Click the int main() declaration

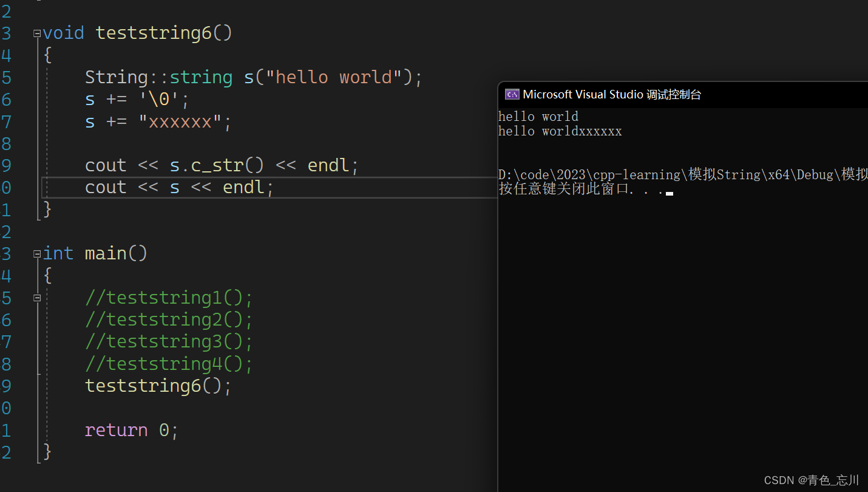point(95,253)
